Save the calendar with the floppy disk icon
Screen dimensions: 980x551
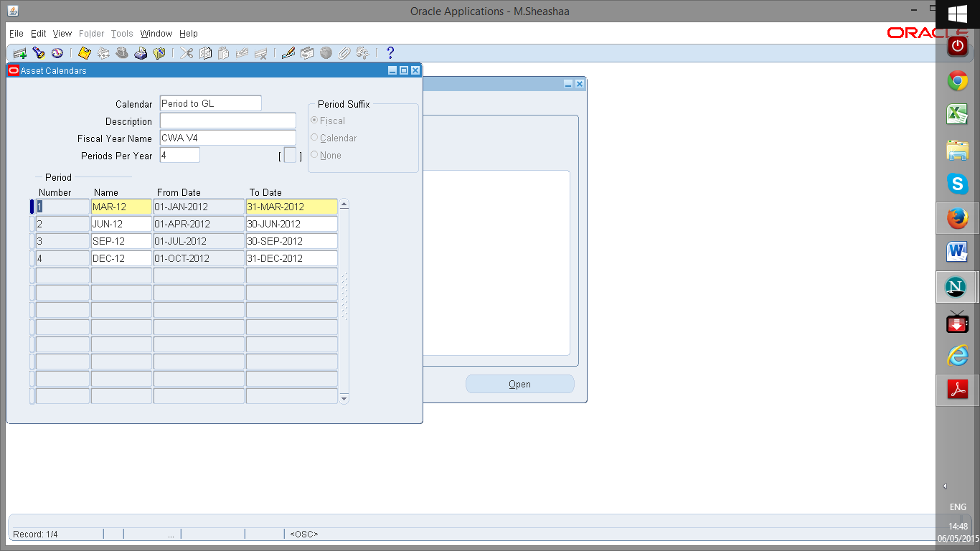point(83,52)
